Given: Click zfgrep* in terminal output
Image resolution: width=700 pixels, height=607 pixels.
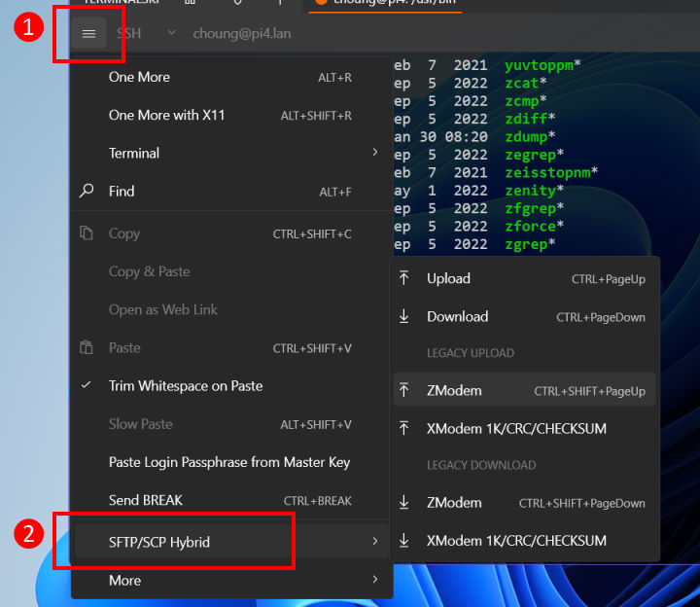Looking at the screenshot, I should 535,208.
